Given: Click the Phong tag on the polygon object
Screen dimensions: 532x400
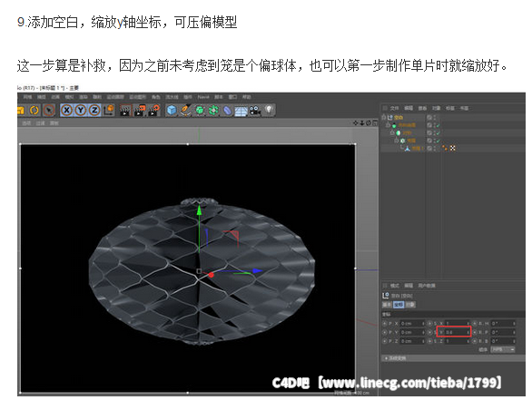Looking at the screenshot, I should 445,148.
